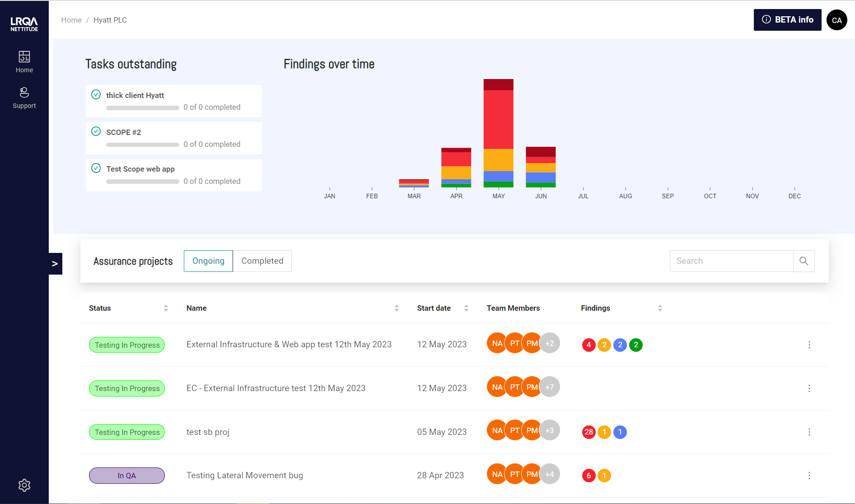Sort the table by Findings column
Screen dimensions: 855x504
coord(660,308)
